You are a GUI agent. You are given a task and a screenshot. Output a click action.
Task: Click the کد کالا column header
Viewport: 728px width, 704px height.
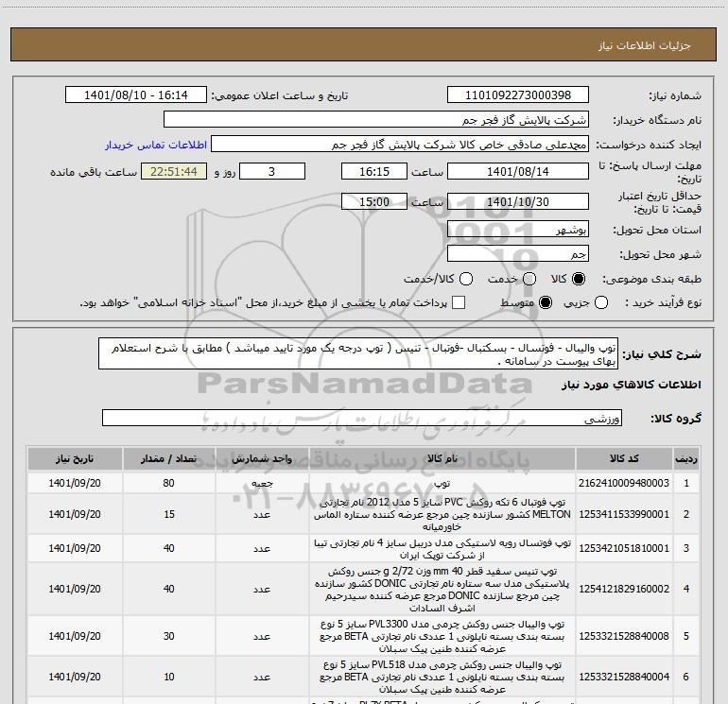pyautogui.click(x=624, y=458)
